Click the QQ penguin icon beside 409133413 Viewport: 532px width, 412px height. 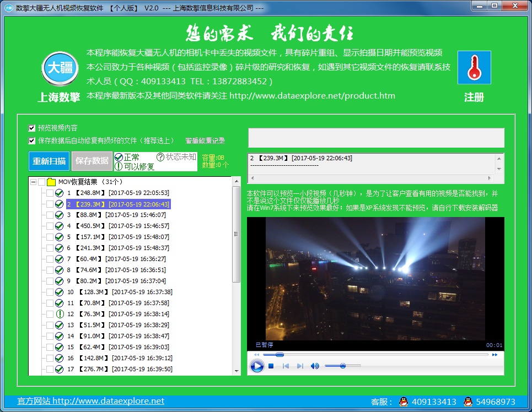(404, 402)
